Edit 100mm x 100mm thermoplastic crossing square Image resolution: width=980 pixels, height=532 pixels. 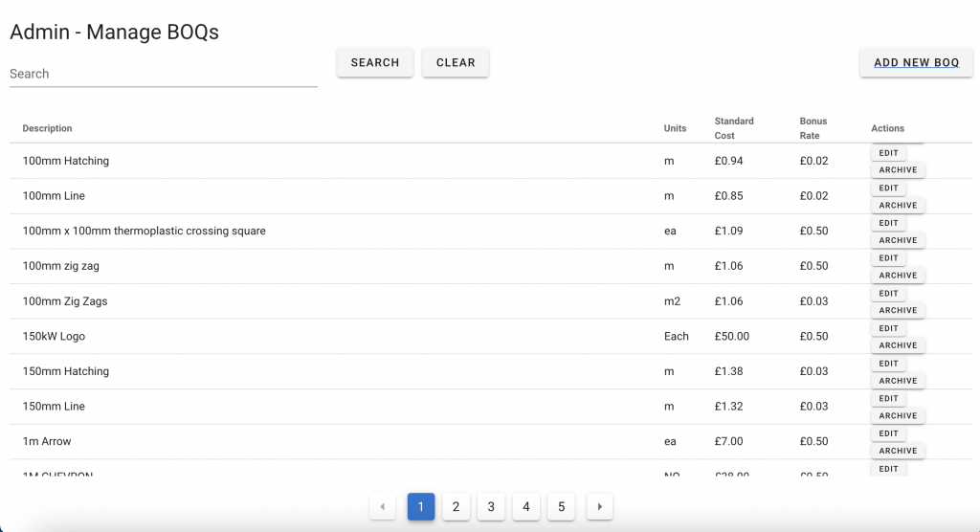point(888,223)
